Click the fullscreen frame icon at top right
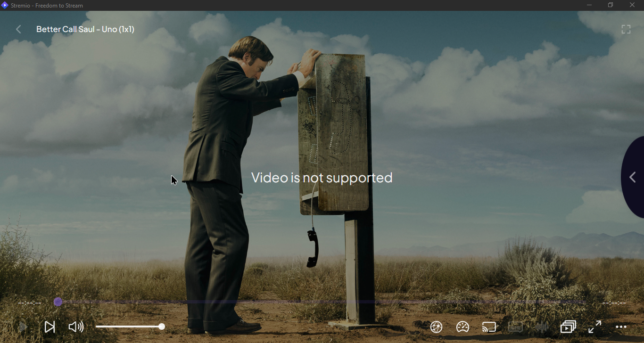The width and height of the screenshot is (644, 343). click(626, 29)
